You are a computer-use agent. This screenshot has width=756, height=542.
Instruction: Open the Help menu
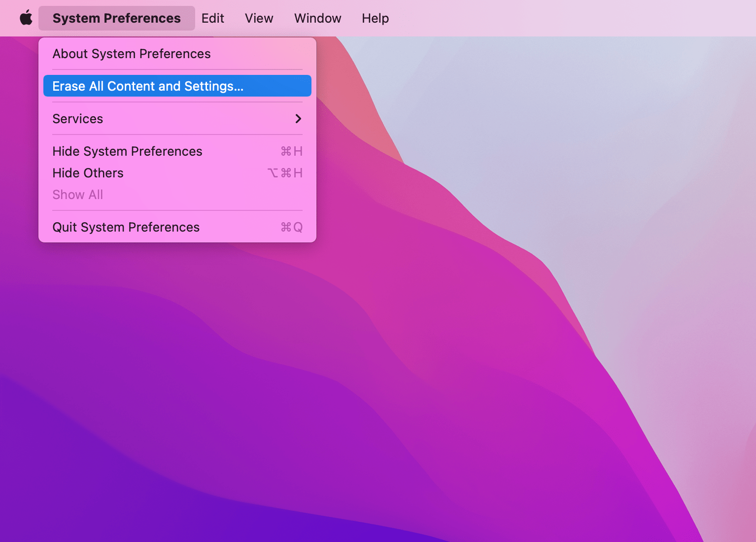point(375,18)
